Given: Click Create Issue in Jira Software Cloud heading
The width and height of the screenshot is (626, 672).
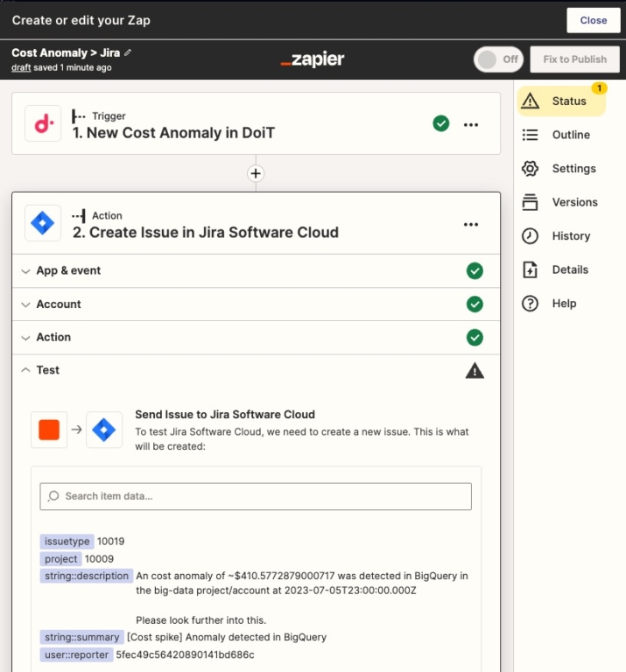Looking at the screenshot, I should click(206, 232).
